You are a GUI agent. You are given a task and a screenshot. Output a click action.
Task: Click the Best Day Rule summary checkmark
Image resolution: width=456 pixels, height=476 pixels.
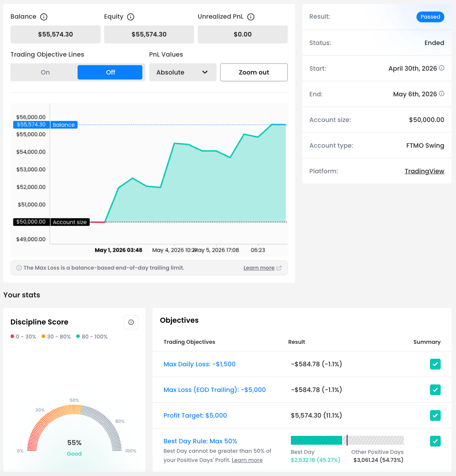[435, 441]
